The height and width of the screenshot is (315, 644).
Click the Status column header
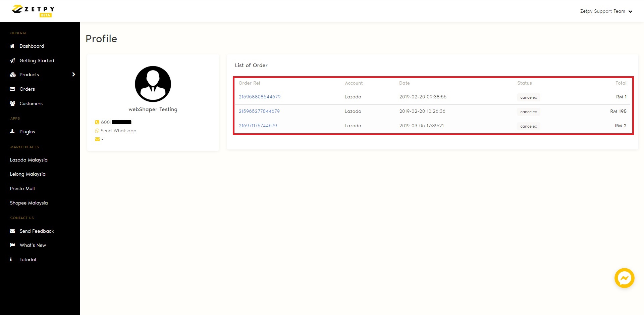click(x=525, y=83)
